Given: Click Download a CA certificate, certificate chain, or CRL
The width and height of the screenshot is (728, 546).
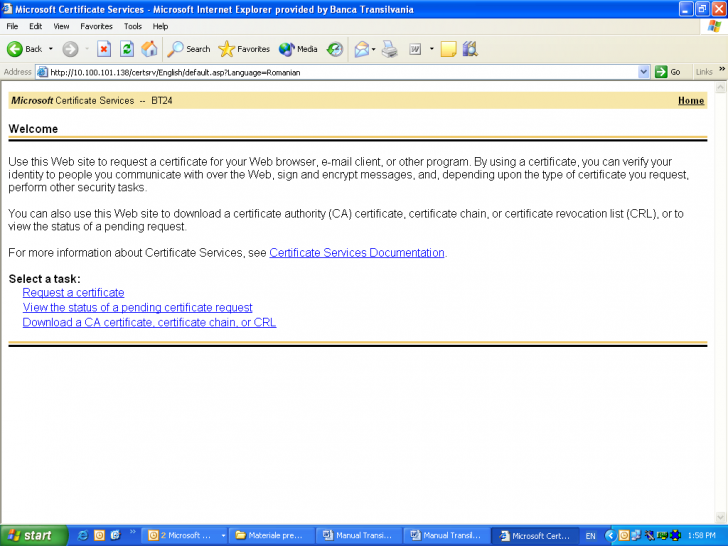Looking at the screenshot, I should 150,322.
